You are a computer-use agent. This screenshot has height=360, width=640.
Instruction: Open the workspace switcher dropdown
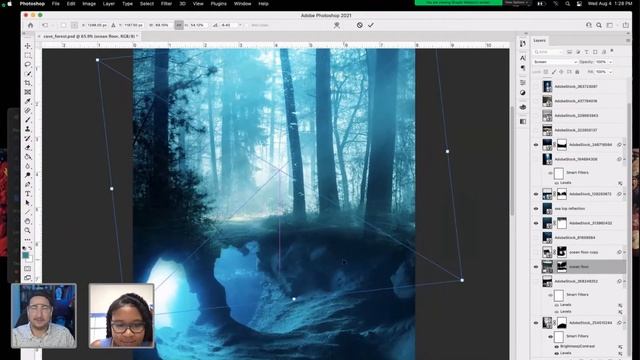point(610,25)
